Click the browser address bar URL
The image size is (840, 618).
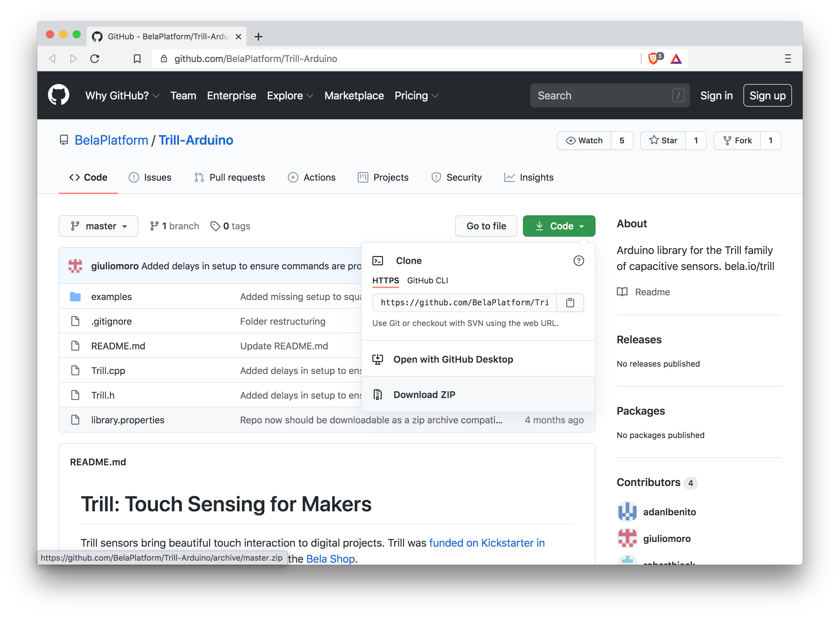coord(256,59)
